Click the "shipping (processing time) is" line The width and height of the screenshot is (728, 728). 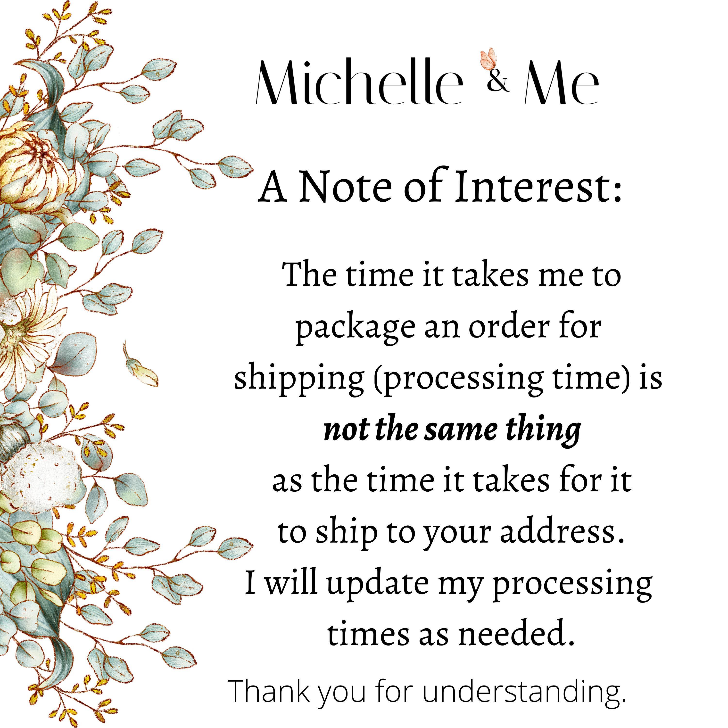(448, 379)
